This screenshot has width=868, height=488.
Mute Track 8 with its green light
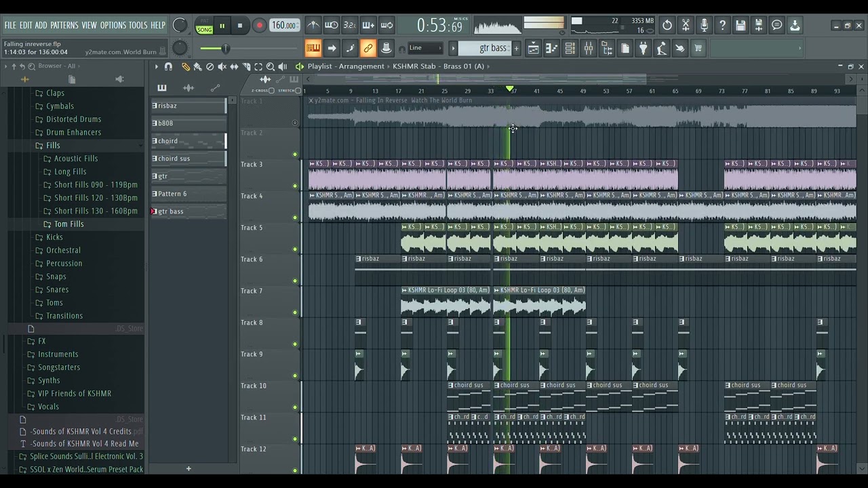point(295,344)
